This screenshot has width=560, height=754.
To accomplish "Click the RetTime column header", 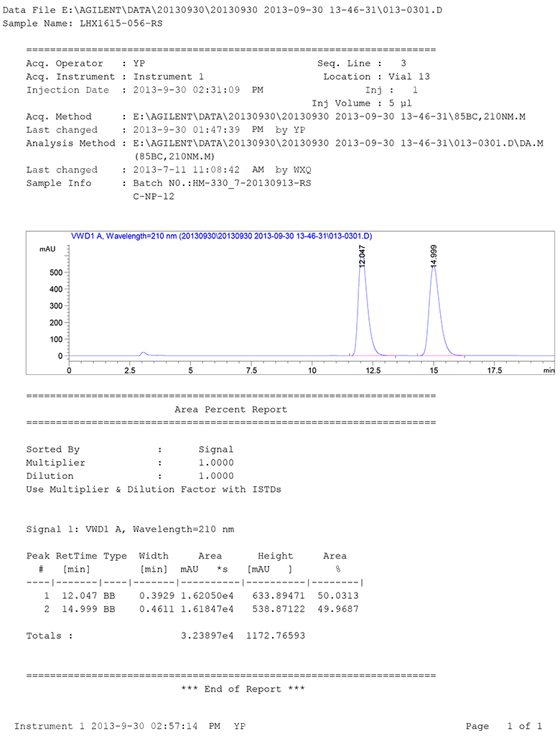I will [x=76, y=556].
